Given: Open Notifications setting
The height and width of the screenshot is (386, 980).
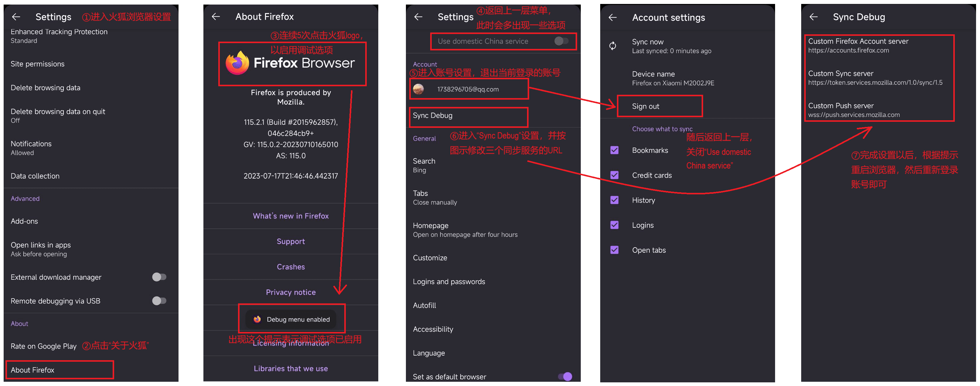Looking at the screenshot, I should click(x=91, y=148).
